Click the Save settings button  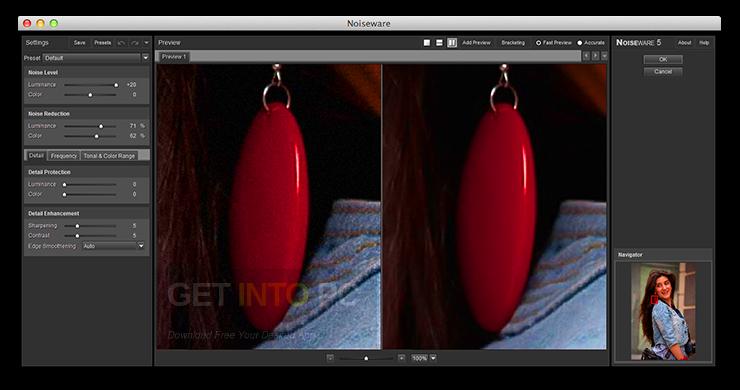(x=80, y=43)
